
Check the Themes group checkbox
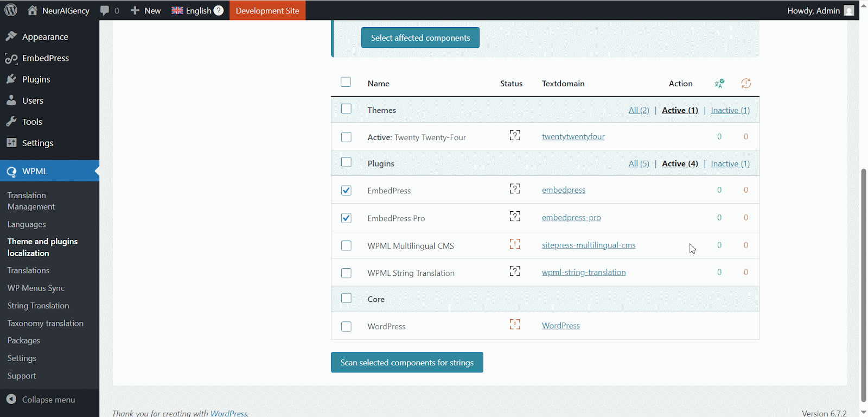tap(346, 109)
